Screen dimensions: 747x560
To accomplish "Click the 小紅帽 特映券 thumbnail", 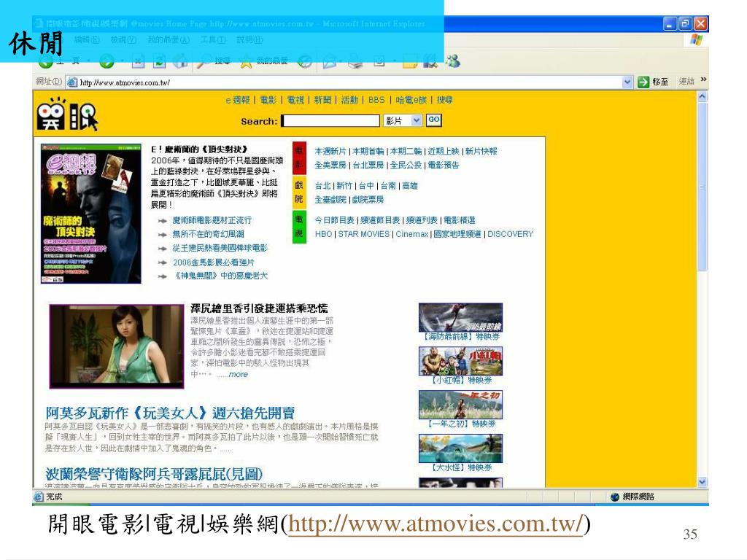I will coord(461,361).
